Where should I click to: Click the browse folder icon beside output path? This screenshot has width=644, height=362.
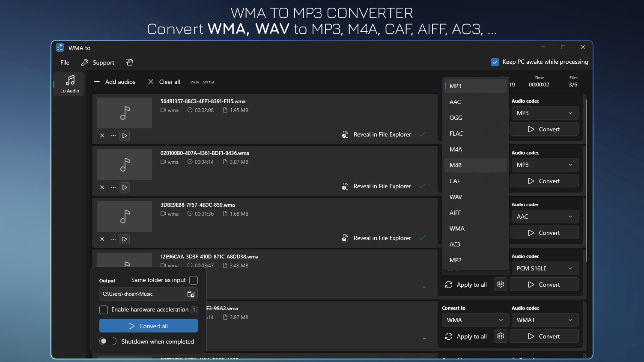pyautogui.click(x=191, y=294)
